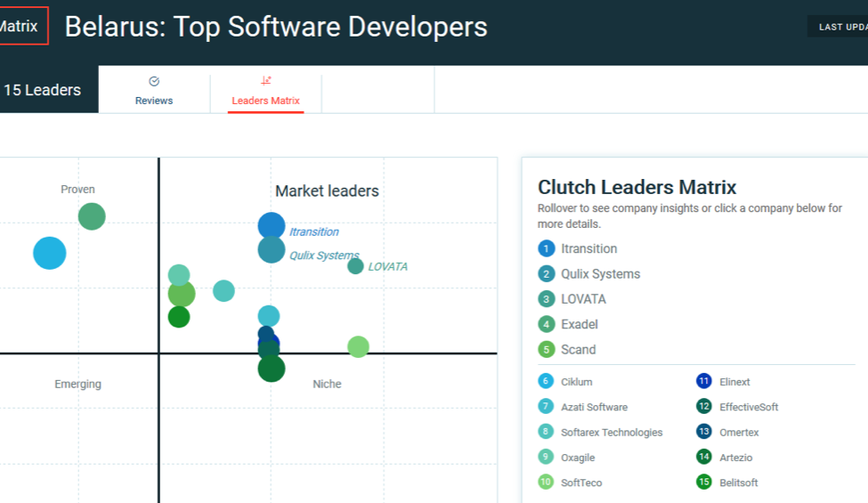Click the Clutch Leaders Matrix heading
Screen dimensions: 868x503
[x=637, y=187]
